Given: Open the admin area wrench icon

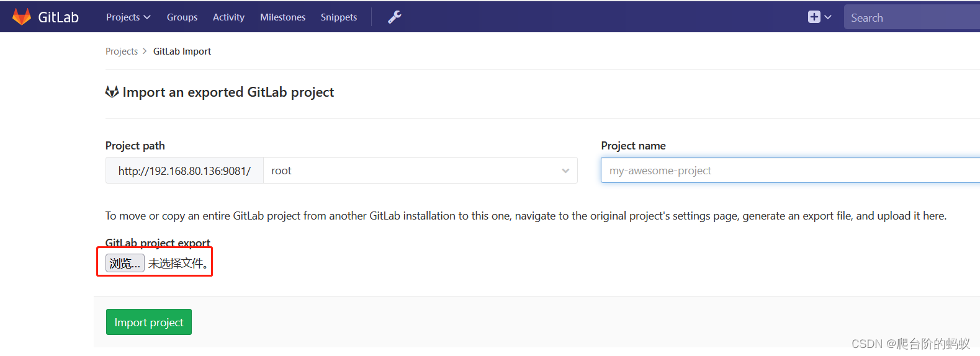Looking at the screenshot, I should (x=395, y=17).
